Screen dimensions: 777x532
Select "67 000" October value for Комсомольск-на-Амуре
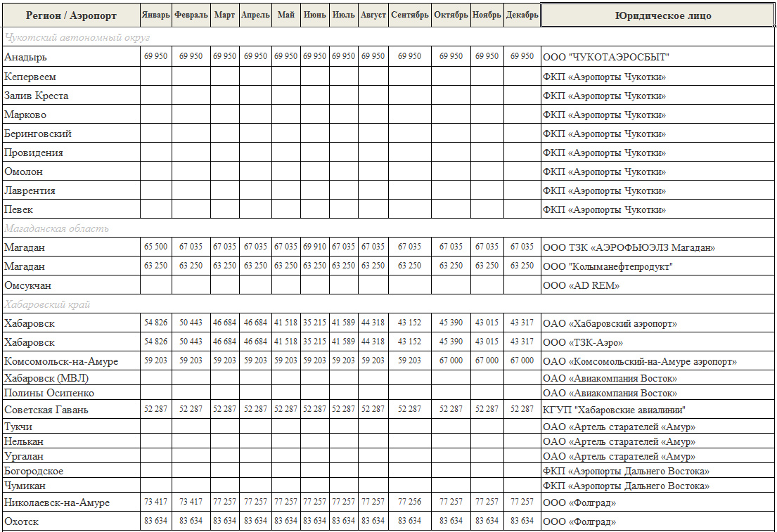[x=451, y=360]
